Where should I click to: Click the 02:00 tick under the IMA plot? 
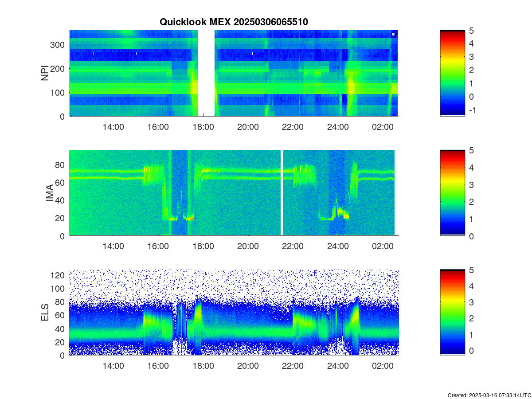[383, 246]
